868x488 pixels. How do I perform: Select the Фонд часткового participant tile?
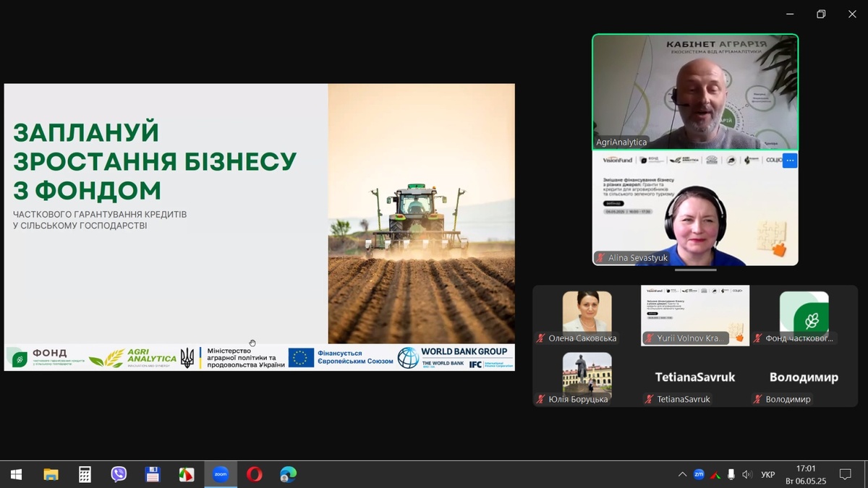click(x=804, y=316)
